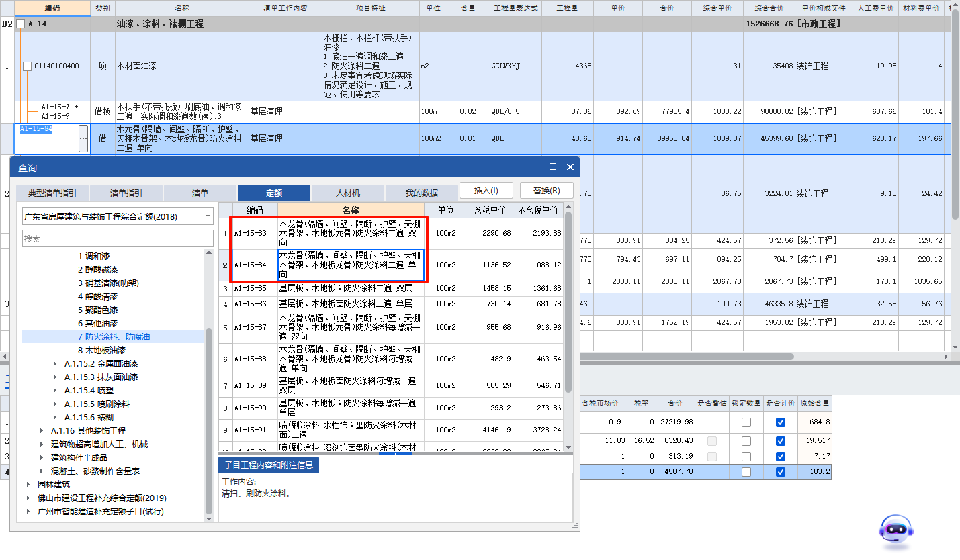The width and height of the screenshot is (960, 560).
Task: Click the 插入(I) button
Action: pos(486,191)
